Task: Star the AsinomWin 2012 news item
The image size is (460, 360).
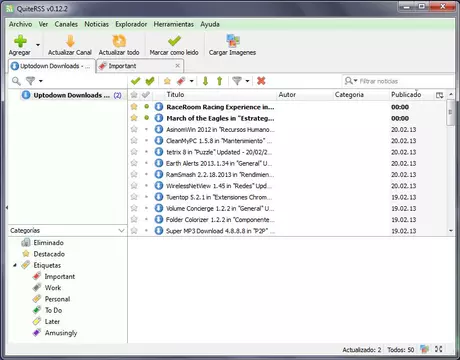Action: pos(134,129)
